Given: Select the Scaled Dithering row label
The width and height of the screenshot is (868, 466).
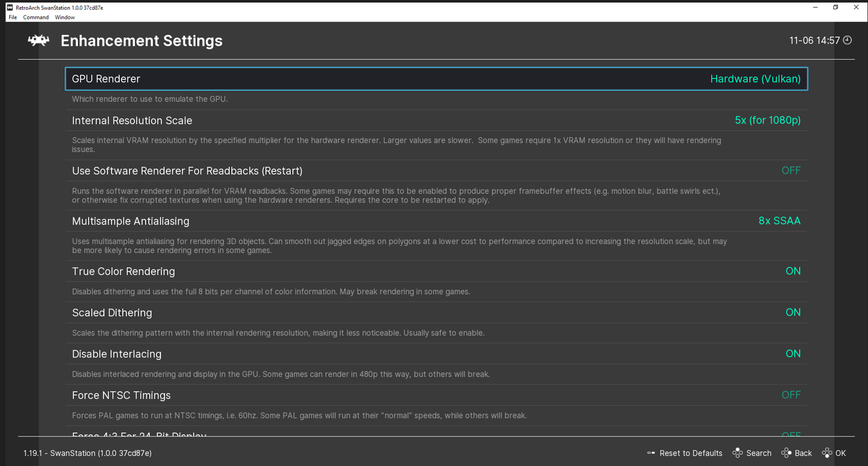Looking at the screenshot, I should (x=112, y=313).
